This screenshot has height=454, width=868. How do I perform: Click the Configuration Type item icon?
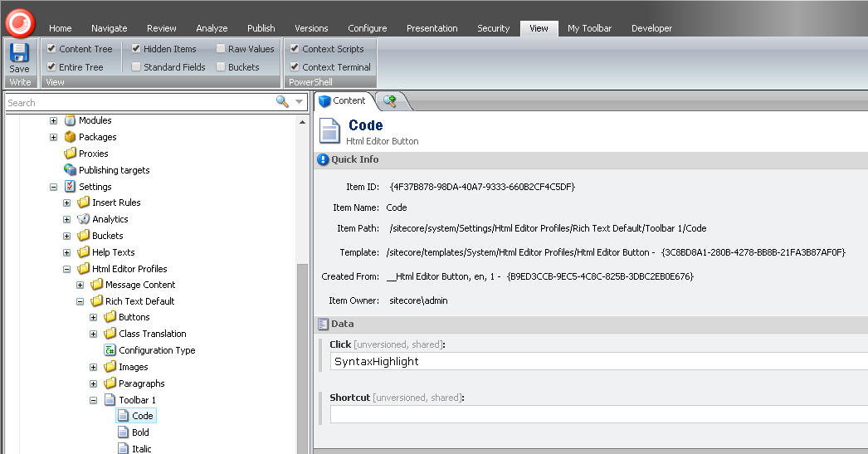(110, 350)
